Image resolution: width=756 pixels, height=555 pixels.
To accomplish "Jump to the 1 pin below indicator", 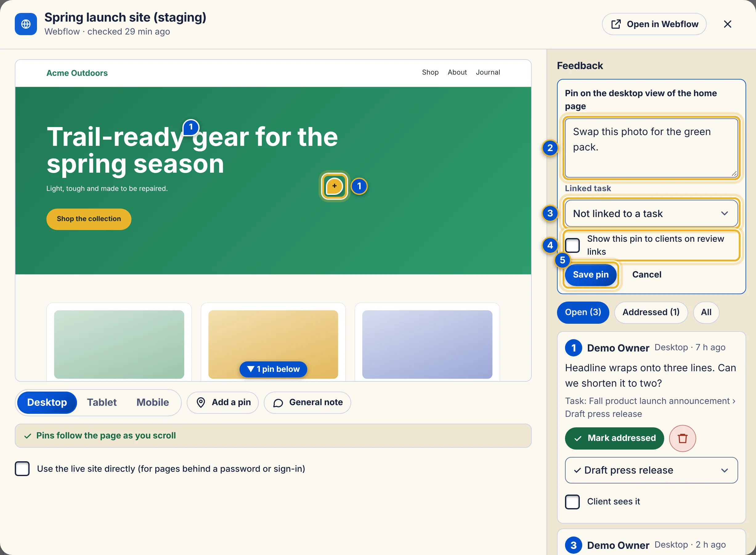I will point(273,369).
